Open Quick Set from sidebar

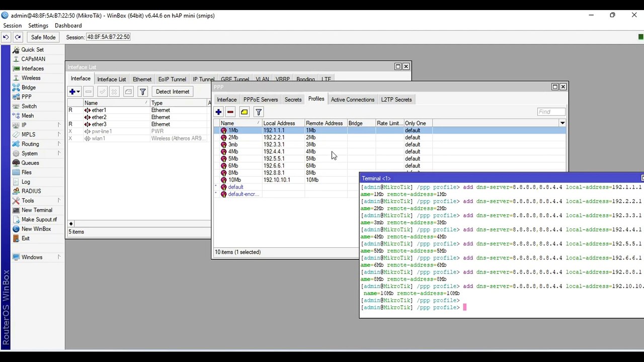tap(32, 50)
